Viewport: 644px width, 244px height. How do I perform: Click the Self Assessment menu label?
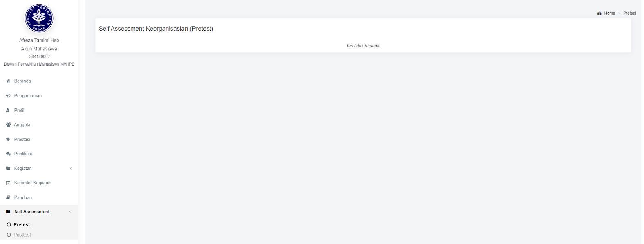[32, 212]
